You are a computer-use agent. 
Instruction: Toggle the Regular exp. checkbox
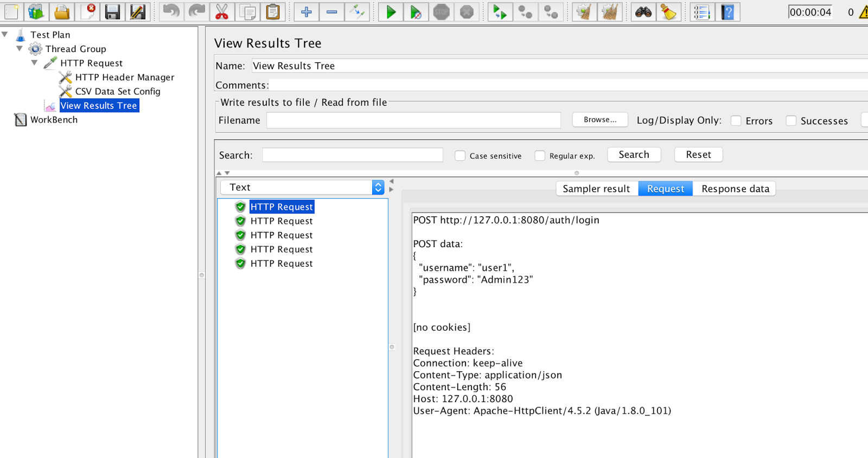(540, 156)
